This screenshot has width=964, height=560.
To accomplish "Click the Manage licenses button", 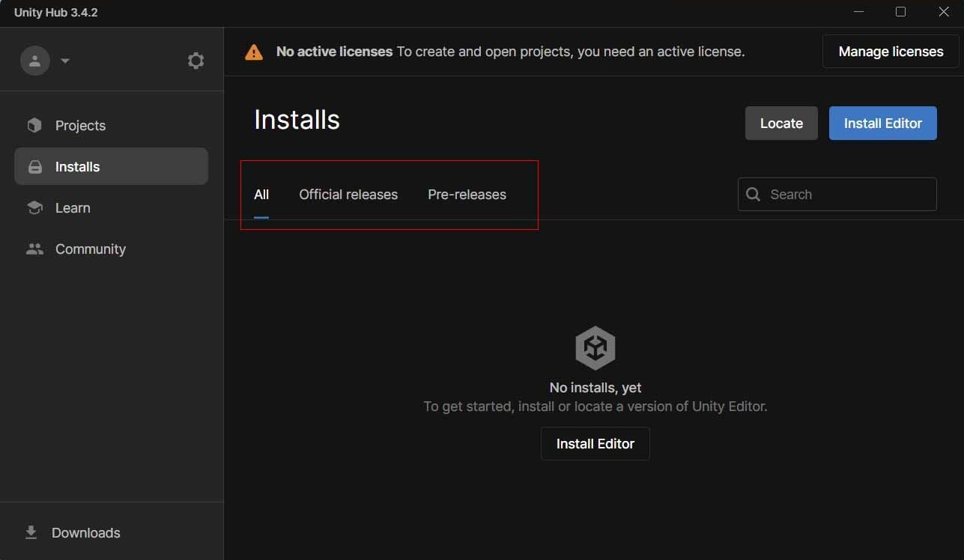I will (891, 52).
